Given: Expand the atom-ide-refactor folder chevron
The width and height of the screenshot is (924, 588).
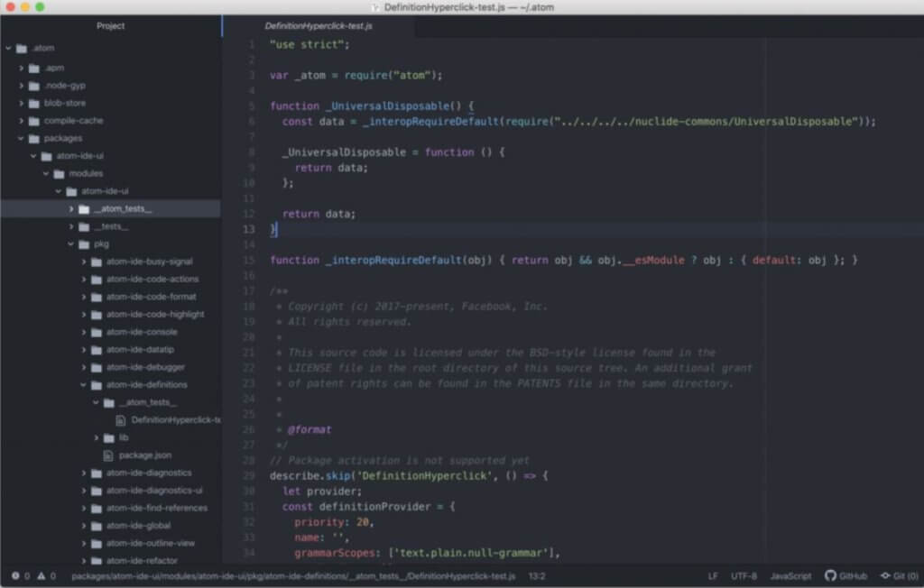Looking at the screenshot, I should tap(83, 561).
